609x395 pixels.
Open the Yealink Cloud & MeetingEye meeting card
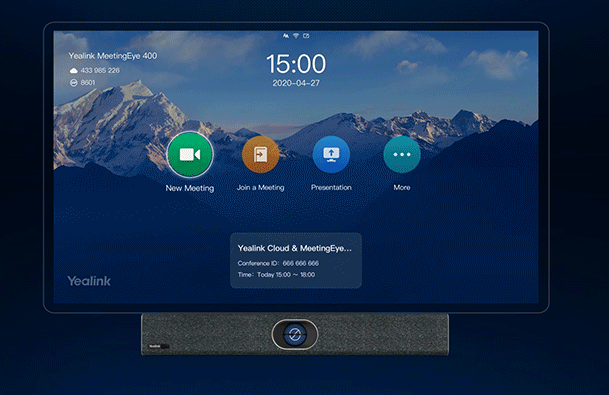click(x=296, y=261)
